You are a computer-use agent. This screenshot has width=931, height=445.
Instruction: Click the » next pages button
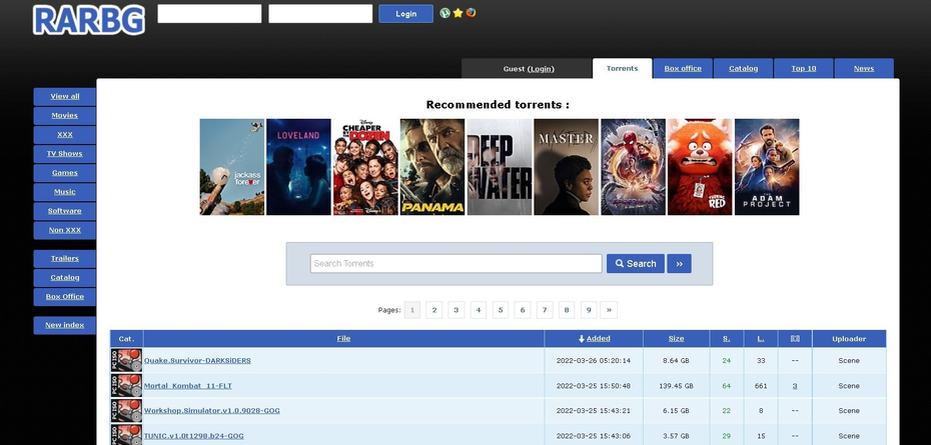pos(609,310)
